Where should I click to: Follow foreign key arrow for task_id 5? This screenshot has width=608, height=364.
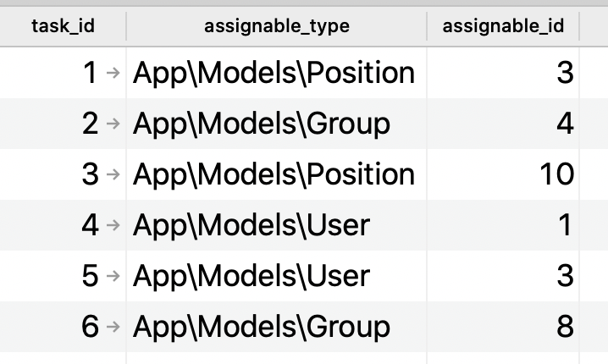(113, 276)
